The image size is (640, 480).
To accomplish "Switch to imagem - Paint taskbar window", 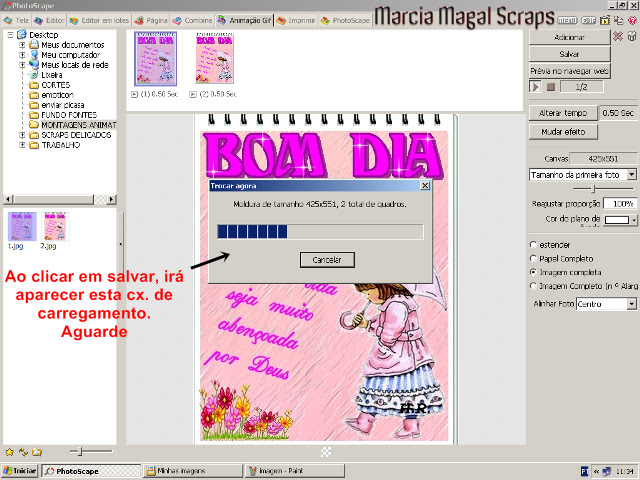I will (294, 471).
